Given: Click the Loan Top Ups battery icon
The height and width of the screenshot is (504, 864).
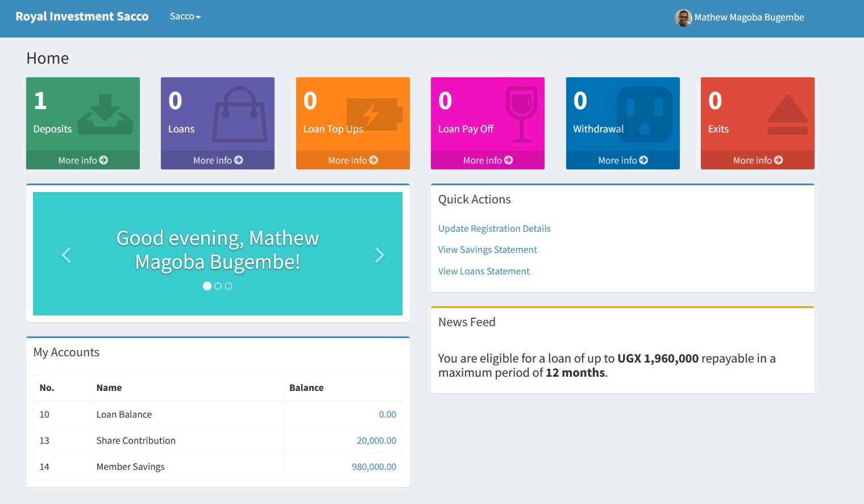Looking at the screenshot, I should pyautogui.click(x=374, y=114).
